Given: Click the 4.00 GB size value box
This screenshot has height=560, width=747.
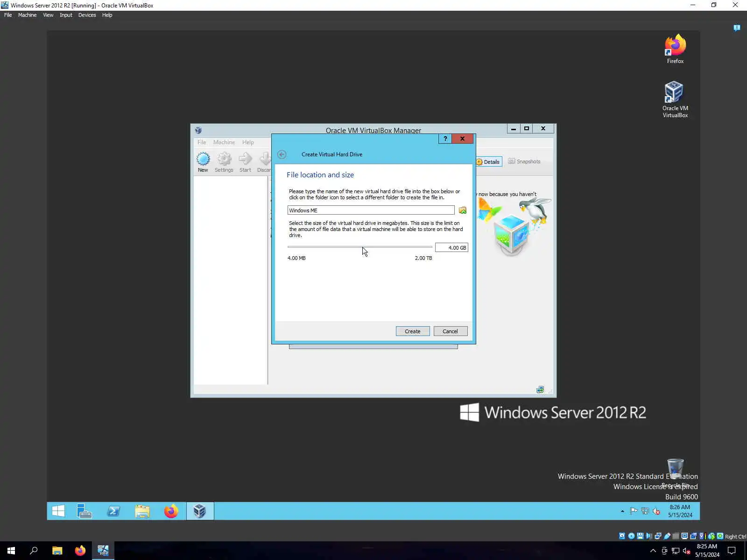Looking at the screenshot, I should pos(451,248).
